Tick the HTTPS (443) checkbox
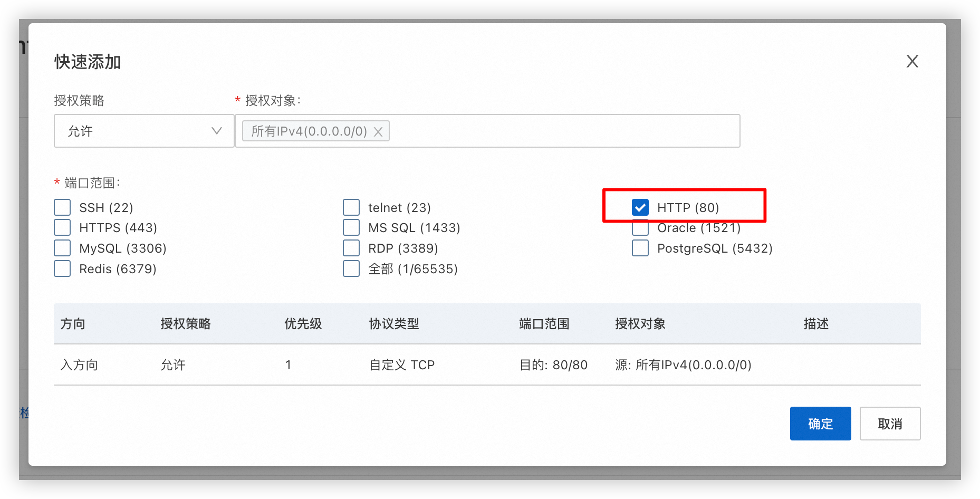The height and width of the screenshot is (499, 980). (x=62, y=227)
